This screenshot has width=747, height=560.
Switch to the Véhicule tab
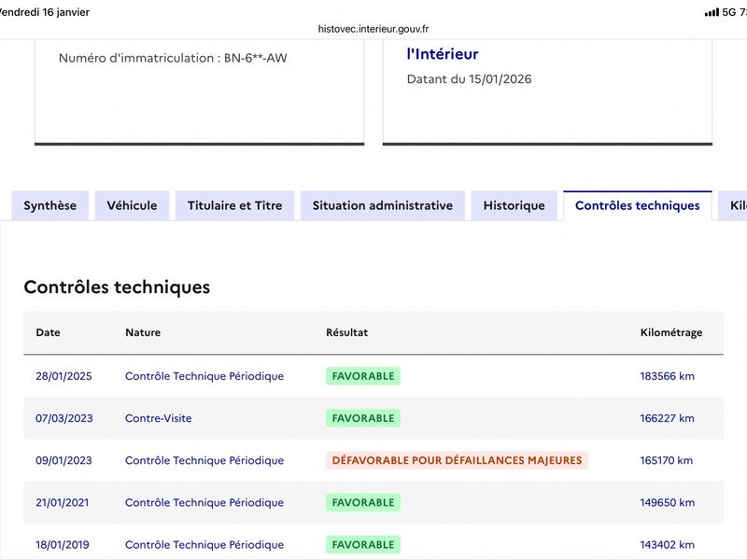[132, 205]
